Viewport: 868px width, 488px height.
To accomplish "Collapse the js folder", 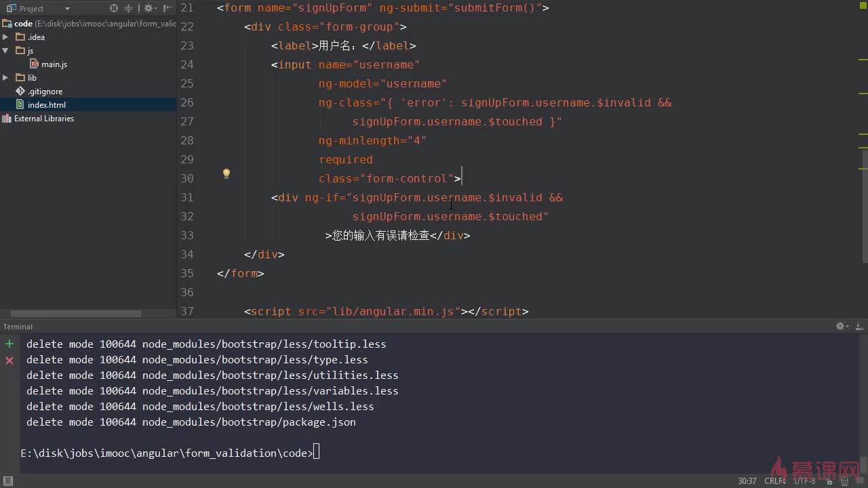I will pyautogui.click(x=5, y=51).
